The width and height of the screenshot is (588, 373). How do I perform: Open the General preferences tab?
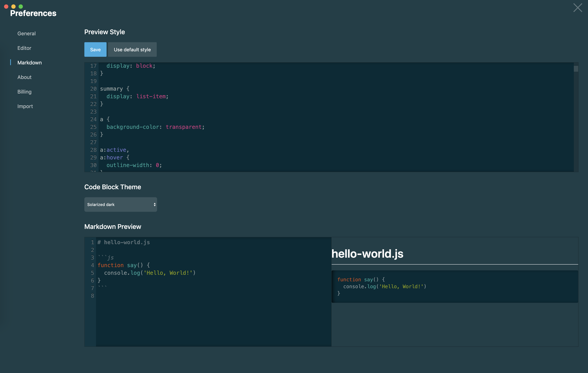(x=26, y=33)
